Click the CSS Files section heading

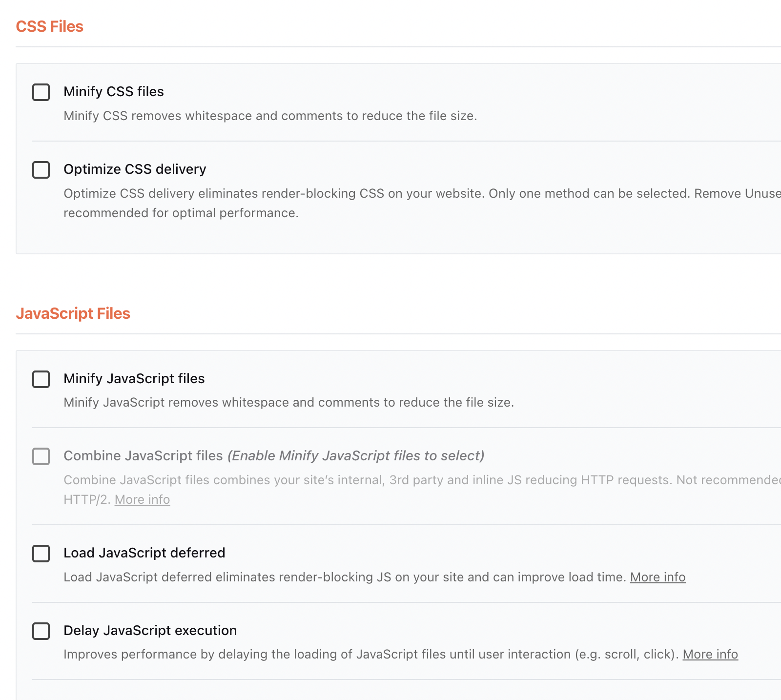coord(50,26)
